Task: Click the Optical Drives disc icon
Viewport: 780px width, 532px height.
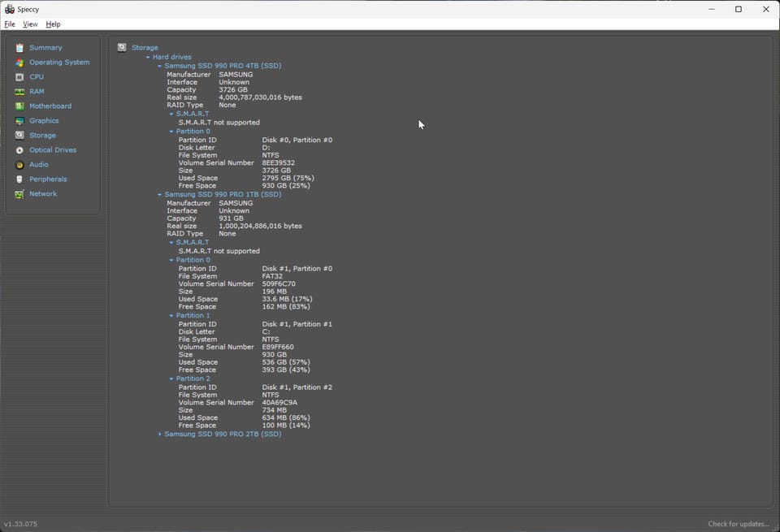Action: tap(19, 150)
